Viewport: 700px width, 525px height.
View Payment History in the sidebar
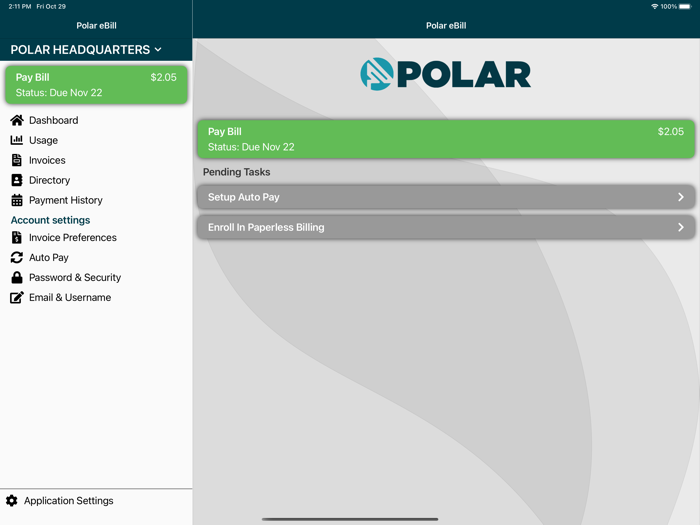click(66, 200)
